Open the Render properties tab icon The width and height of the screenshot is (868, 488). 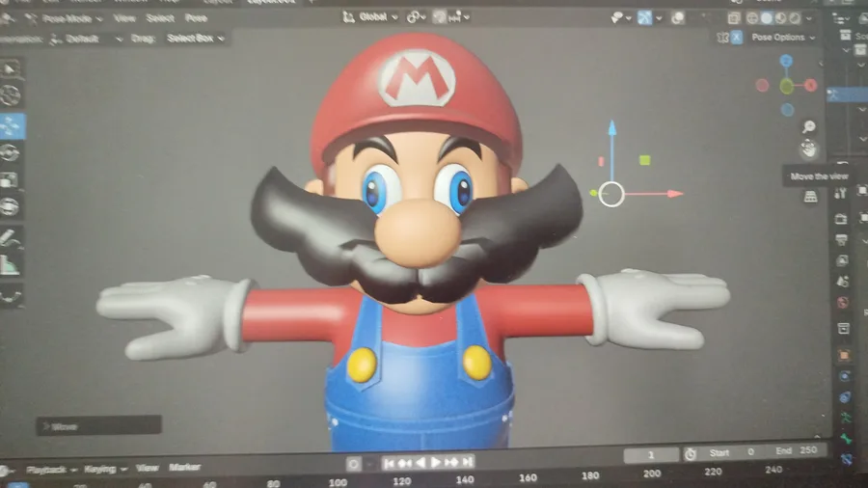coord(841,219)
